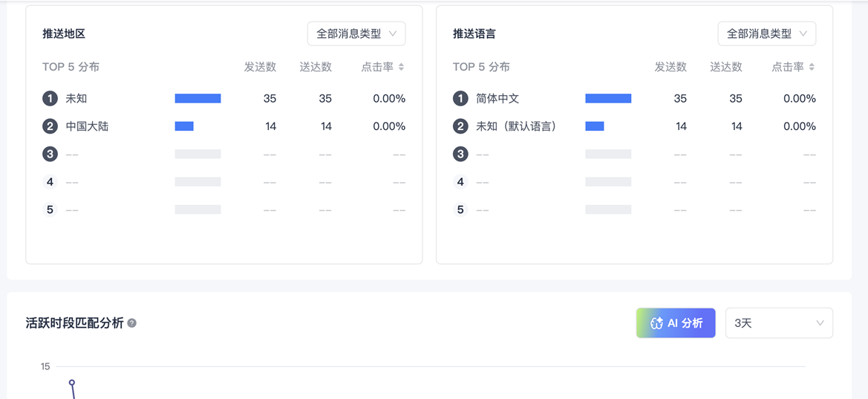Sort 推送语言 table by 点击率 arrows

pyautogui.click(x=812, y=67)
